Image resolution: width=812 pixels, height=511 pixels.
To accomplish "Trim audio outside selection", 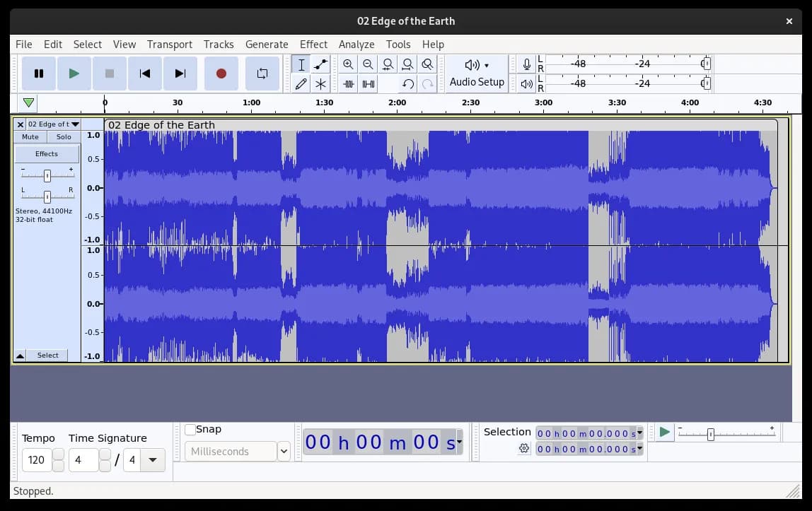I will pos(348,84).
